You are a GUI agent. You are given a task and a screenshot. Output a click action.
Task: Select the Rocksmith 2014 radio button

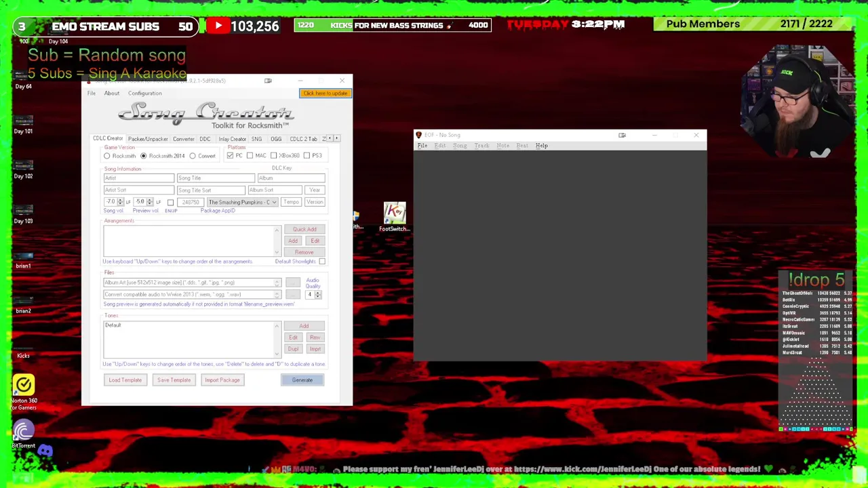[144, 156]
